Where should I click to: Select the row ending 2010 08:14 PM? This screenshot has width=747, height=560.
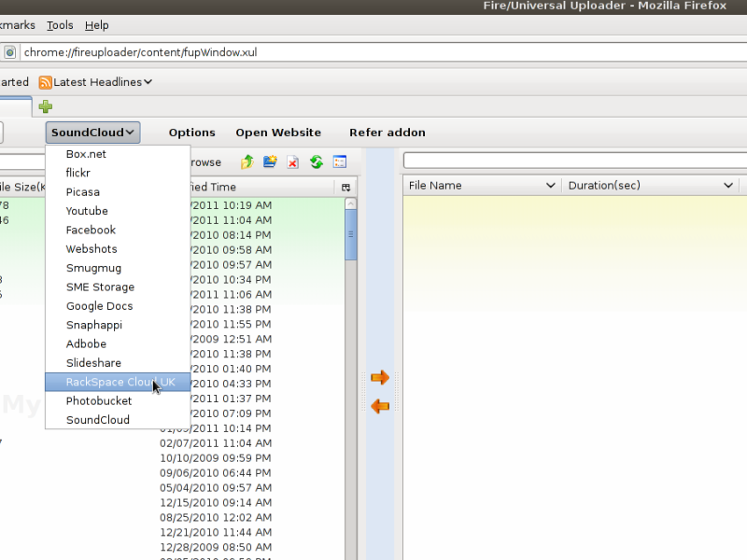coord(232,235)
